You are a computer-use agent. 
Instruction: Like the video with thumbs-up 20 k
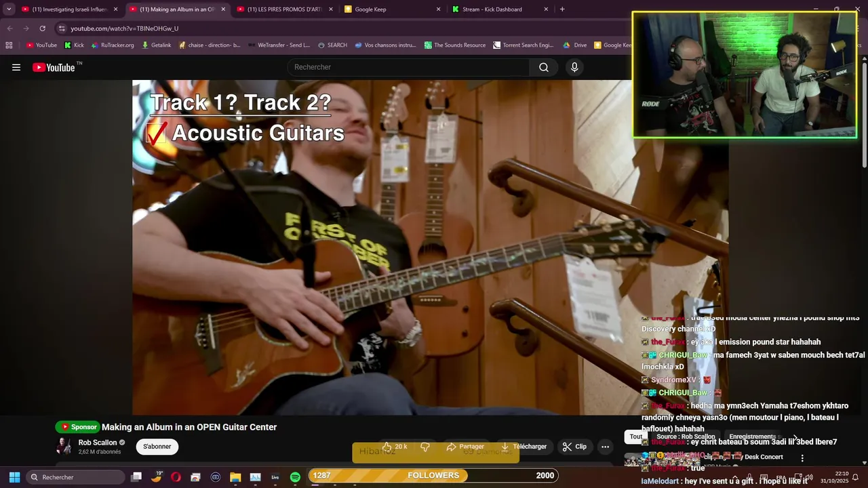coord(395,447)
